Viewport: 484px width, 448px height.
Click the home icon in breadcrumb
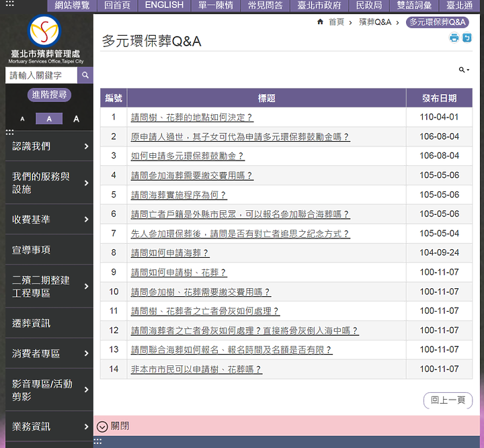320,22
